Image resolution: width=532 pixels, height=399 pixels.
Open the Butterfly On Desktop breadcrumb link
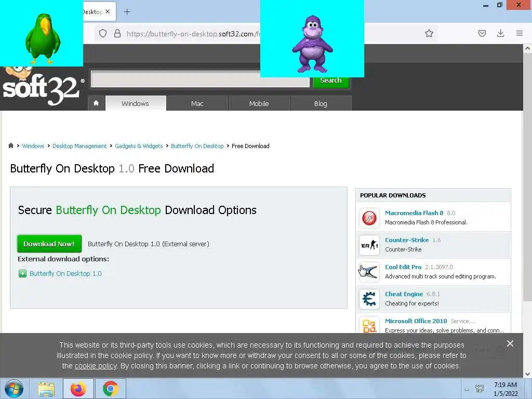click(197, 146)
